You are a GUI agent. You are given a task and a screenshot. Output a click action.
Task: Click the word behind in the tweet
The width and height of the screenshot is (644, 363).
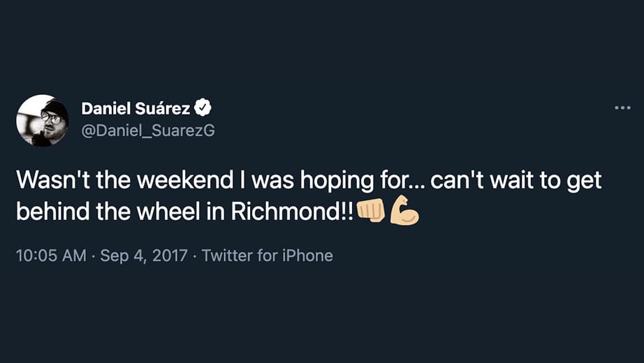(53, 212)
